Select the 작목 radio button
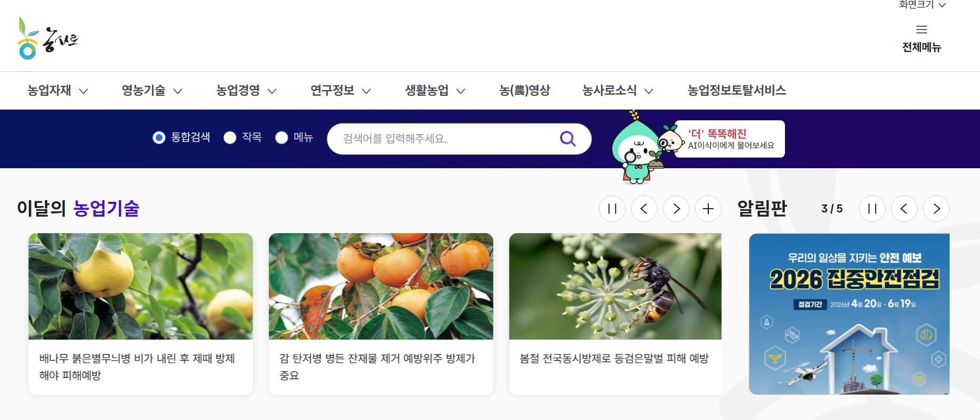 [x=230, y=138]
